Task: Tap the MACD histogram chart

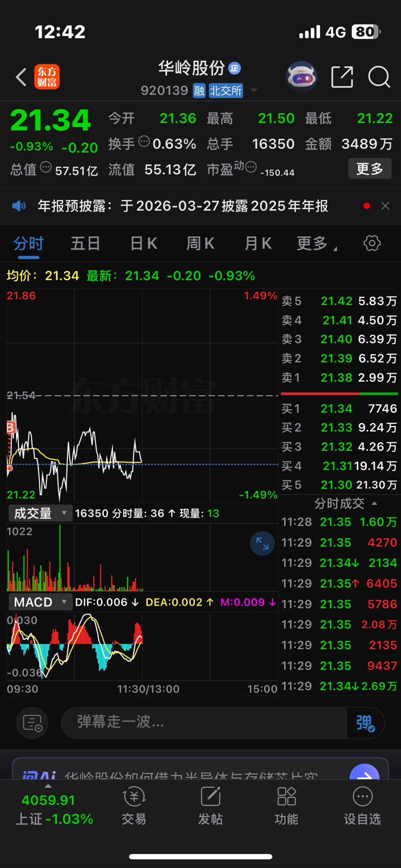Action: [x=142, y=647]
